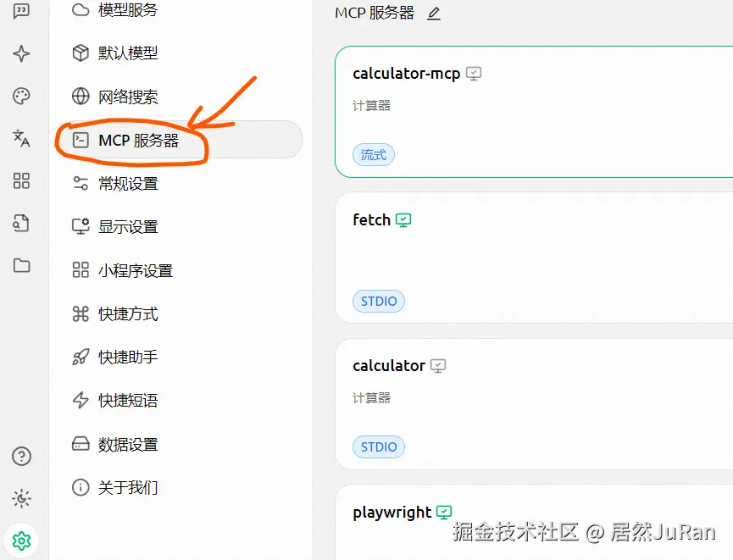Toggle the light/dark theme sun icon

pyautogui.click(x=21, y=498)
